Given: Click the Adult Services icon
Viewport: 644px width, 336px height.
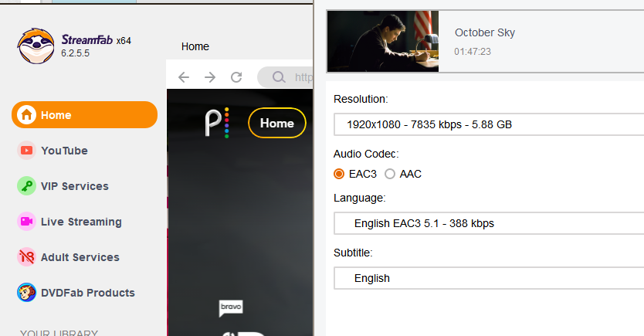Looking at the screenshot, I should point(27,257).
